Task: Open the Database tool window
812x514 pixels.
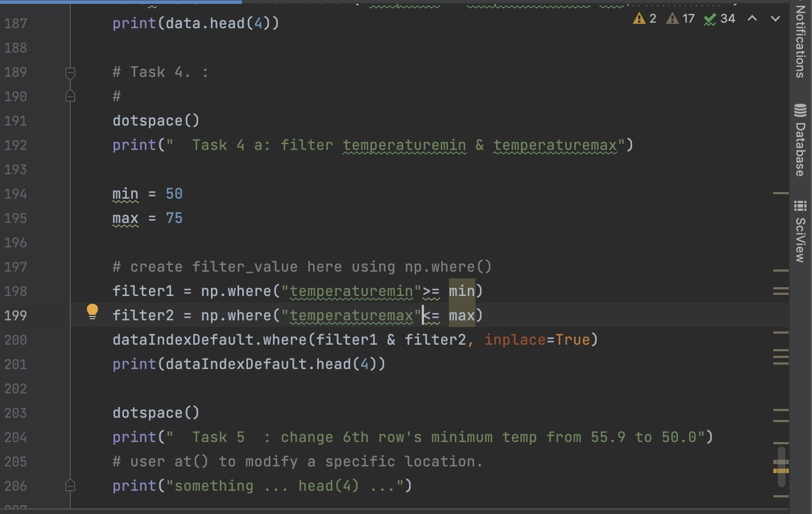Action: [800, 141]
